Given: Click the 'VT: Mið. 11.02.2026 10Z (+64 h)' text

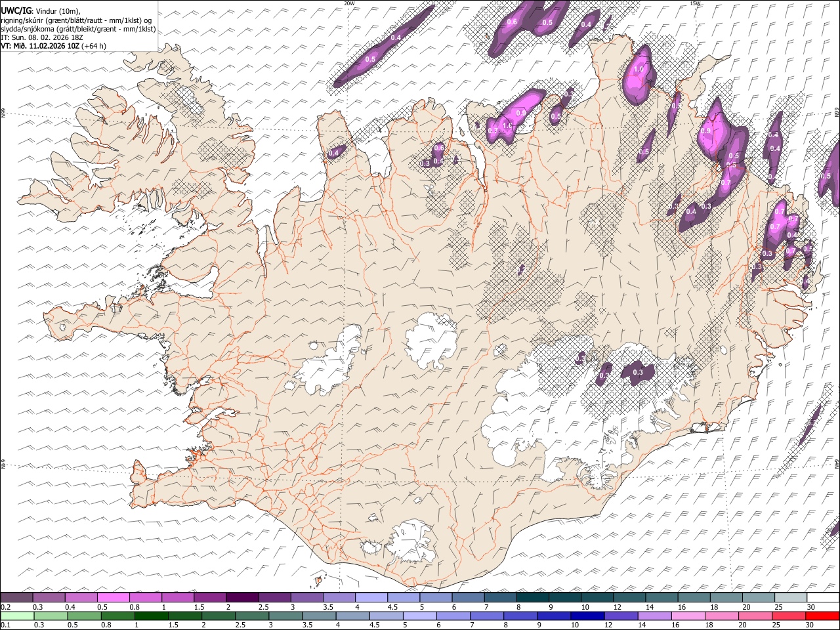Looking at the screenshot, I should 54,46.
